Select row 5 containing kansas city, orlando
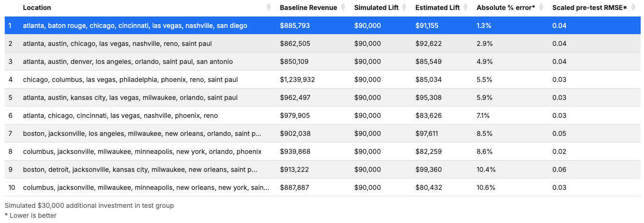The height and width of the screenshot is (223, 644). tap(322, 98)
